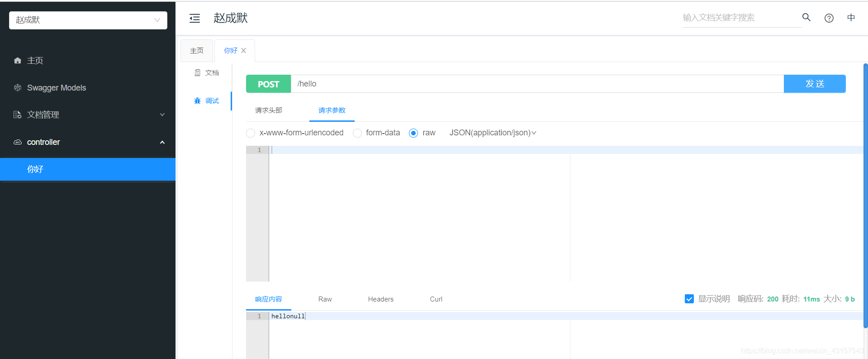Click the vertical scrollbar on the right
Image resolution: width=868 pixels, height=359 pixels.
point(865,196)
